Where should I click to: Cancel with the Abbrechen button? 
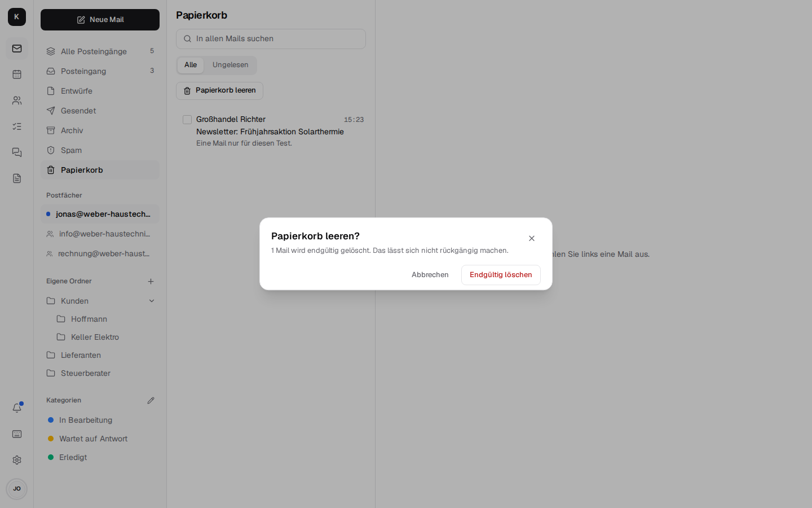pos(430,275)
